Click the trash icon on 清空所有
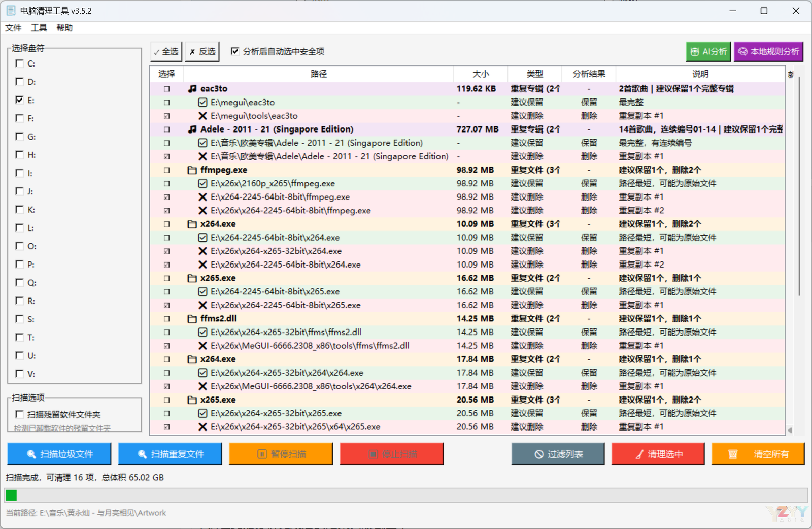Viewport: 812px width, 529px height. point(733,454)
